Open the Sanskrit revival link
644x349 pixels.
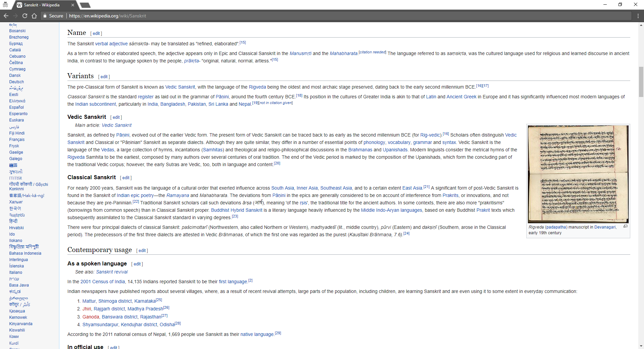tap(112, 272)
